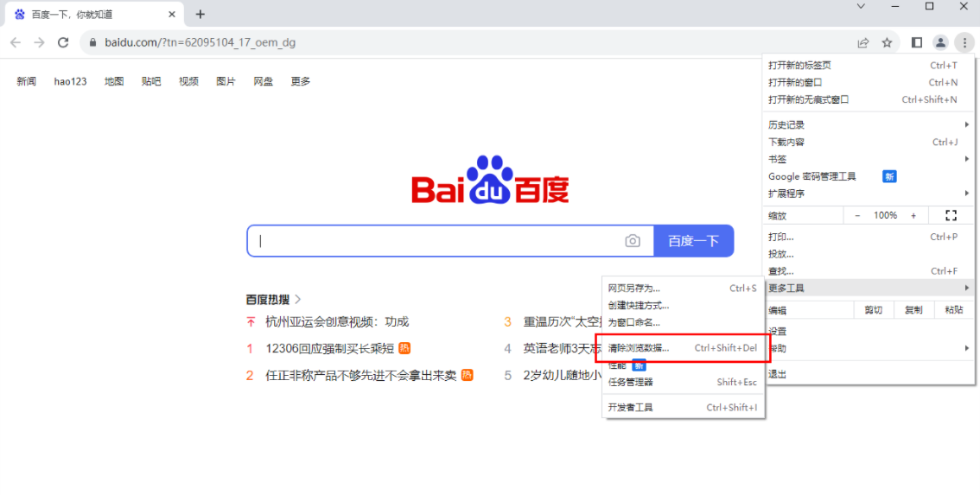Image resolution: width=980 pixels, height=495 pixels.
Task: Click the zoom out minus button
Action: click(857, 216)
